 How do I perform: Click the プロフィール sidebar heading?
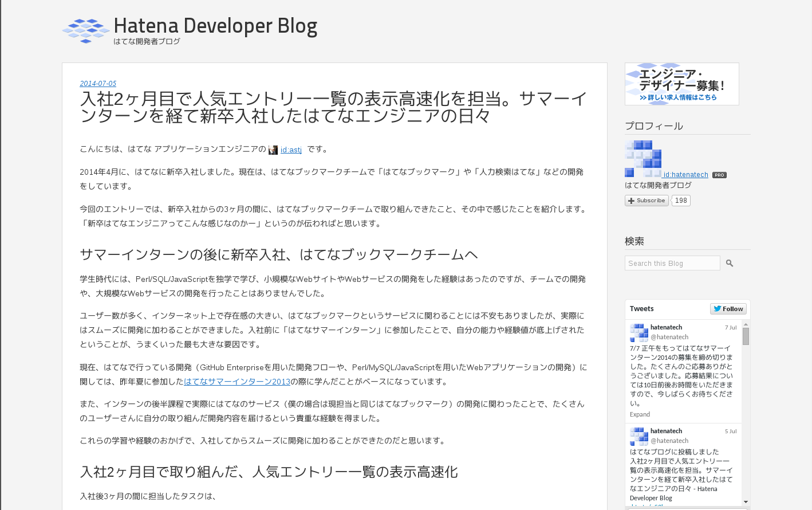653,126
